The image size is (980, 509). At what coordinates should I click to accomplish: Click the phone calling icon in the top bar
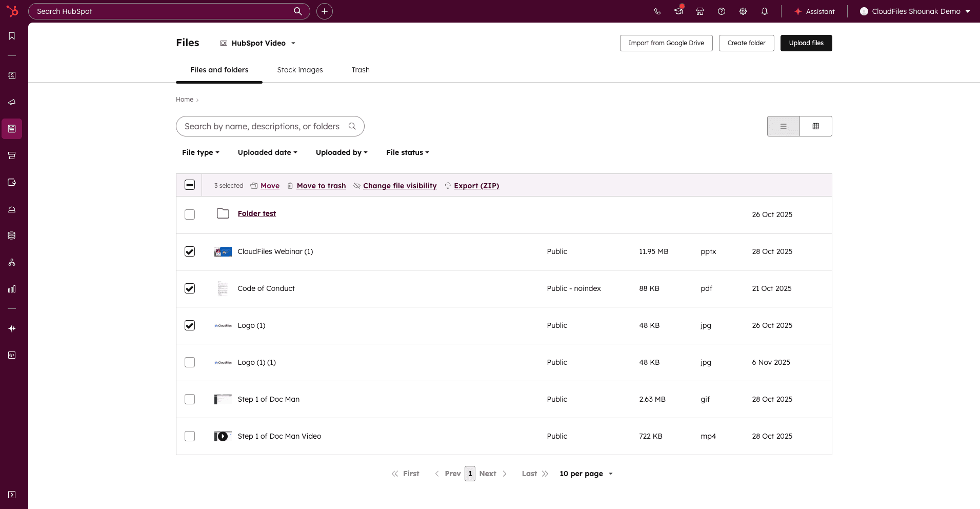click(x=657, y=11)
